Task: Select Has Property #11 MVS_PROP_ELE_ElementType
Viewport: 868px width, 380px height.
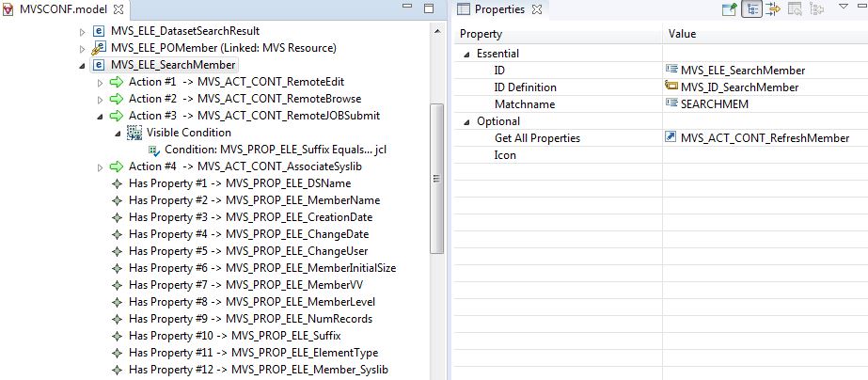Action: pos(254,353)
